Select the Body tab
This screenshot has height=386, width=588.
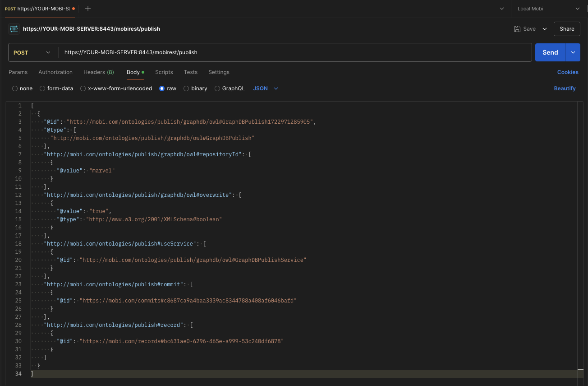click(135, 72)
